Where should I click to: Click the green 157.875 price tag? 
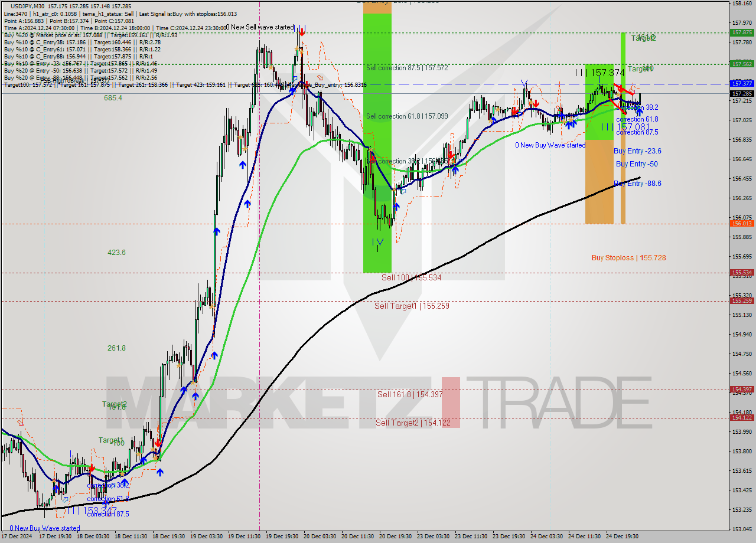(x=742, y=32)
